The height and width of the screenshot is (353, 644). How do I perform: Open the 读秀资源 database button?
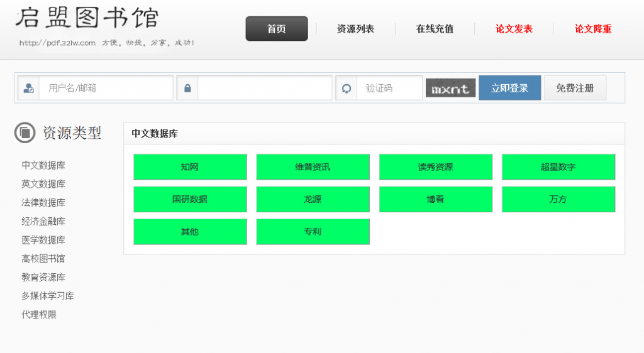[x=436, y=167]
